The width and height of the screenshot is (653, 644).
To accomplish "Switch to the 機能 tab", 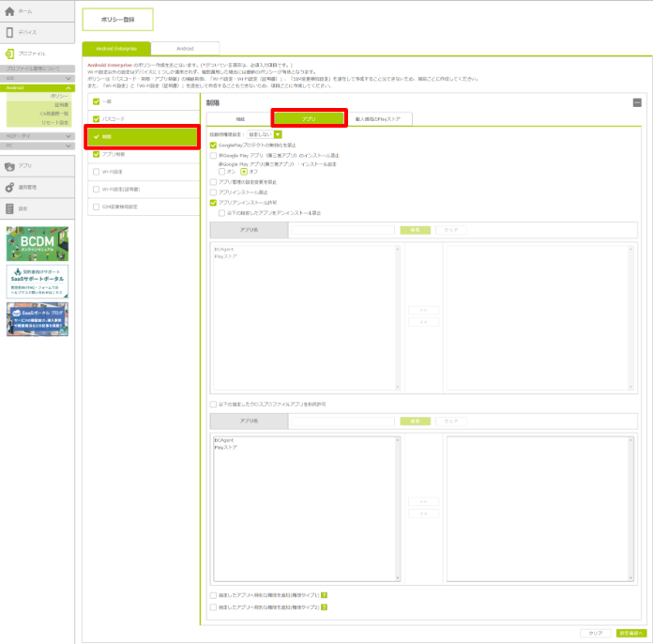I will pos(239,119).
